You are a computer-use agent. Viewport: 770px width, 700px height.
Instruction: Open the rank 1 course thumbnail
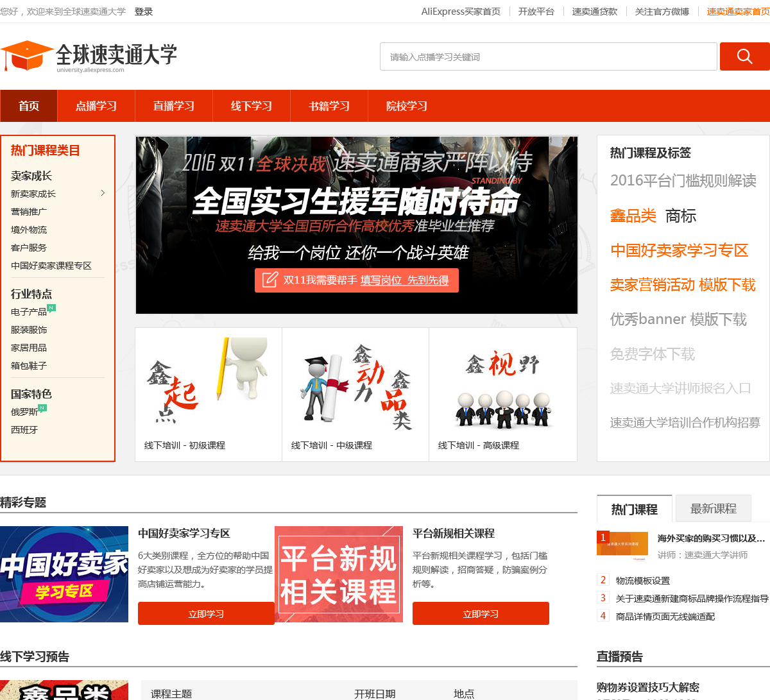[622, 547]
